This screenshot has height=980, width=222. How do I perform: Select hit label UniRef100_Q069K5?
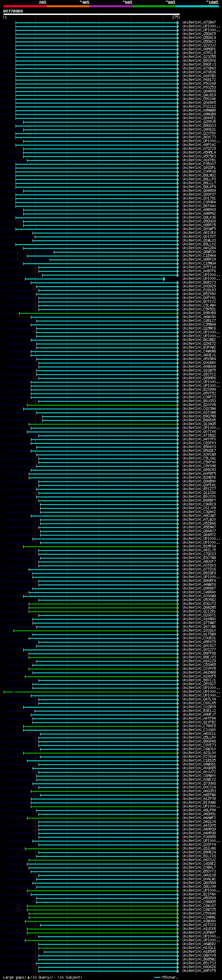(199, 103)
